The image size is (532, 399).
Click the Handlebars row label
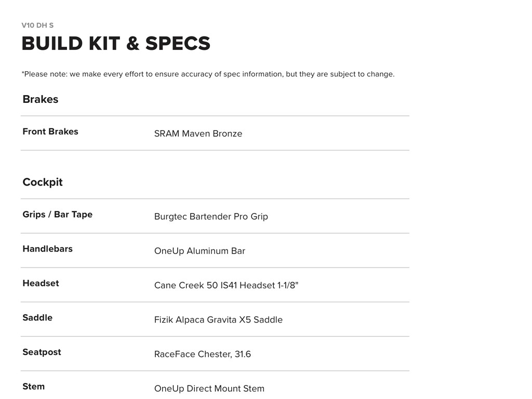coord(47,249)
